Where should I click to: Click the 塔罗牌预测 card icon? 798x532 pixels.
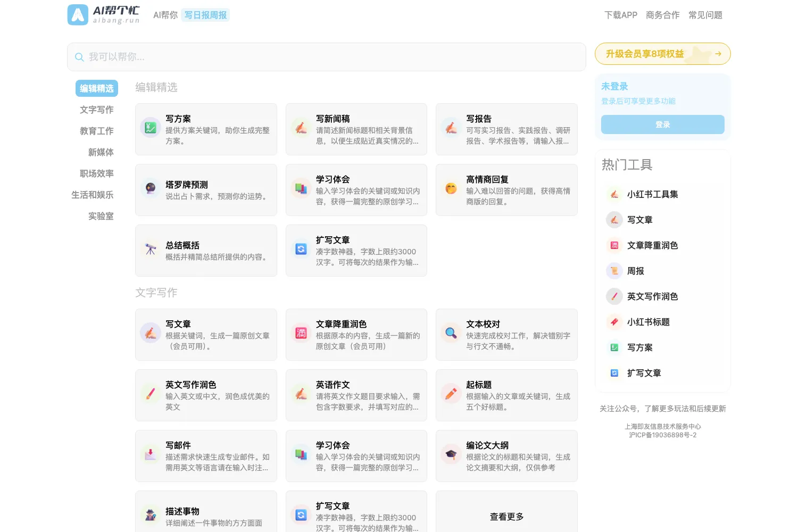151,188
